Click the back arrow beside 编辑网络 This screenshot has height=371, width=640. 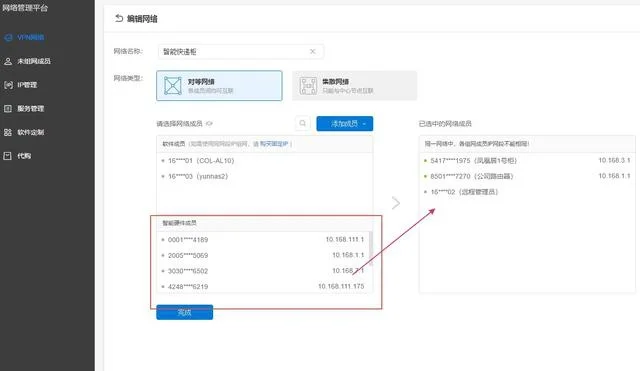click(119, 18)
